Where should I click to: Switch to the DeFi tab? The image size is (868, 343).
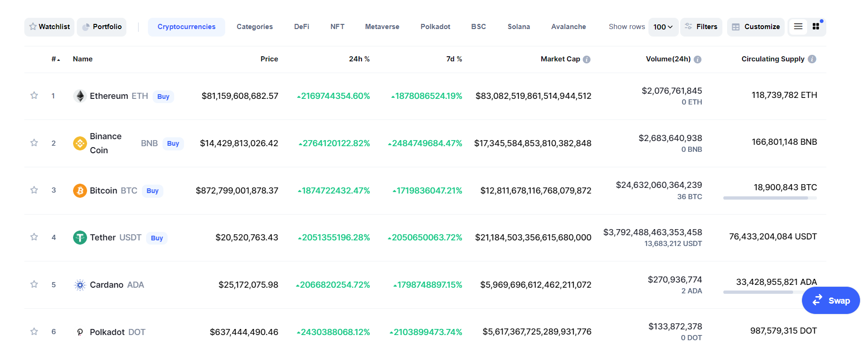[302, 27]
